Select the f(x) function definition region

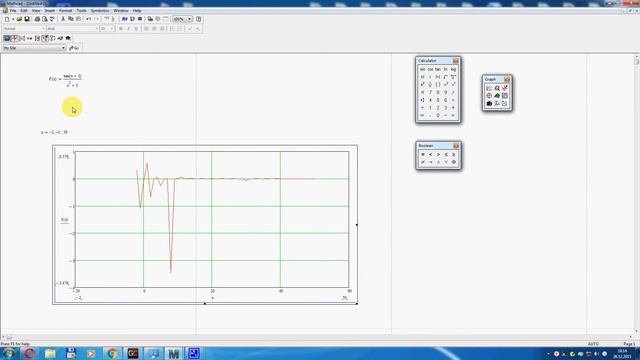(x=65, y=80)
